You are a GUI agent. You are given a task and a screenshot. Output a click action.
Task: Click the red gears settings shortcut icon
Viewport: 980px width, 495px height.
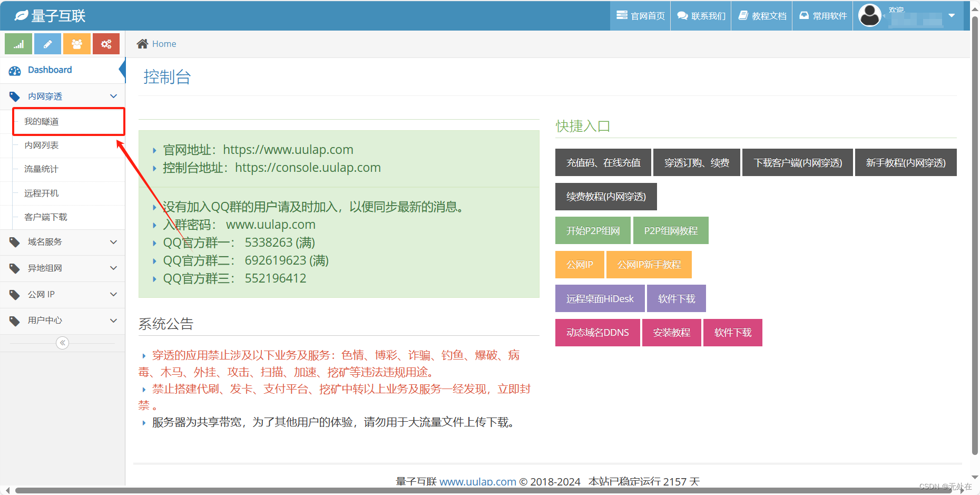point(106,44)
